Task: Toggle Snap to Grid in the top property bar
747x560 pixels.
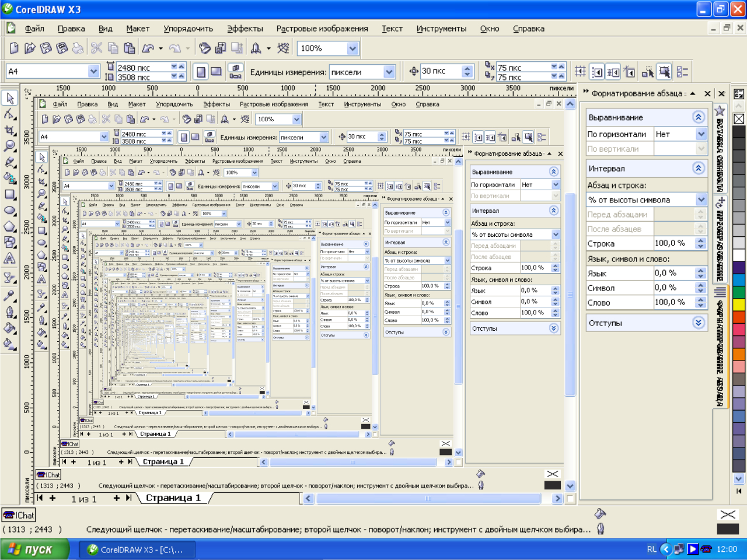Action: point(580,72)
